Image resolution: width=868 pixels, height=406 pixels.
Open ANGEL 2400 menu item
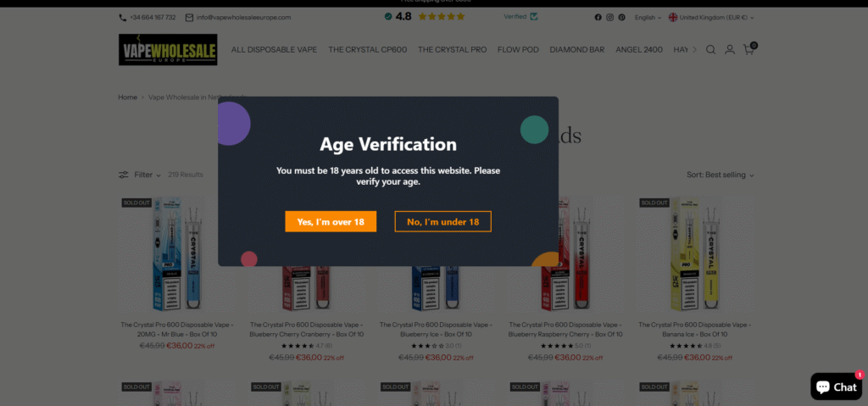[x=639, y=50]
